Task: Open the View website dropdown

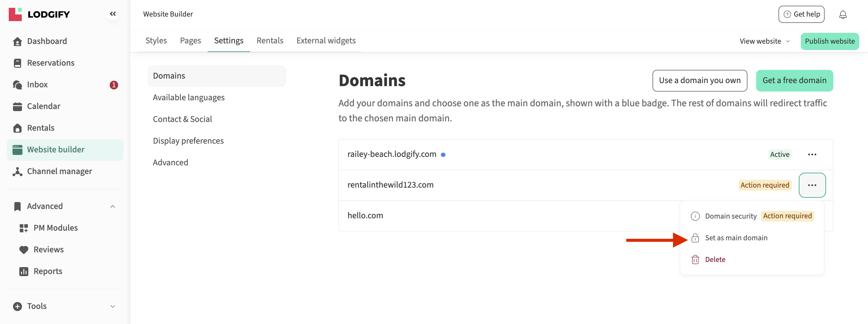Action: 764,41
